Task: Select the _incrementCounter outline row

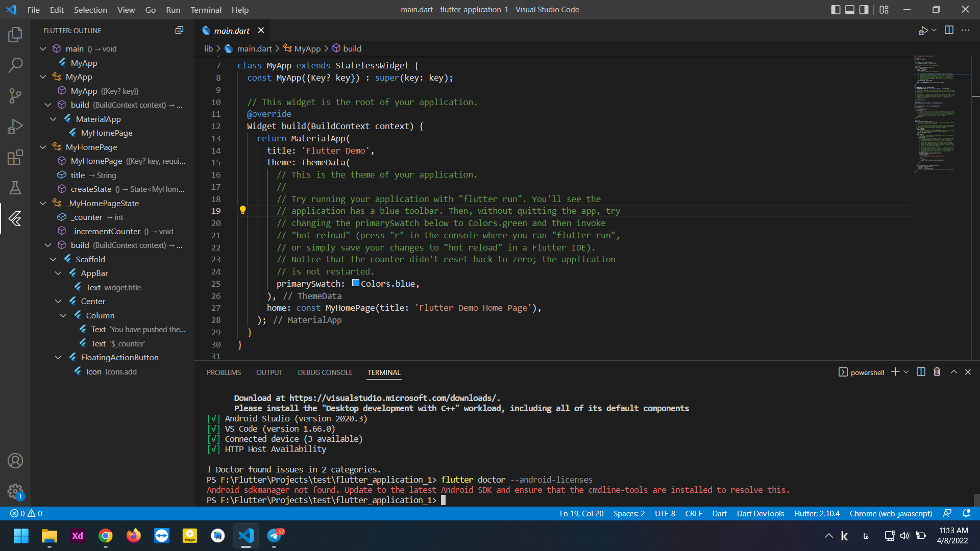Action: (x=112, y=231)
